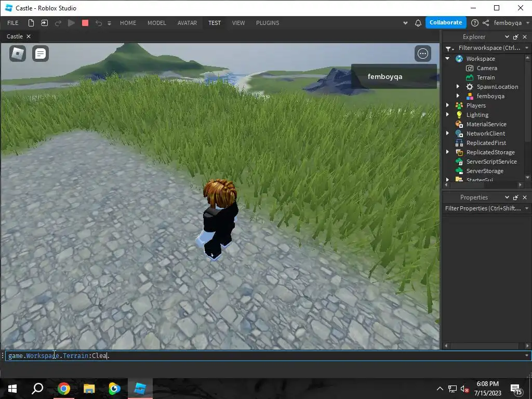Image resolution: width=532 pixels, height=399 pixels.
Task: Select MaterialService in Explorer
Action: point(486,124)
